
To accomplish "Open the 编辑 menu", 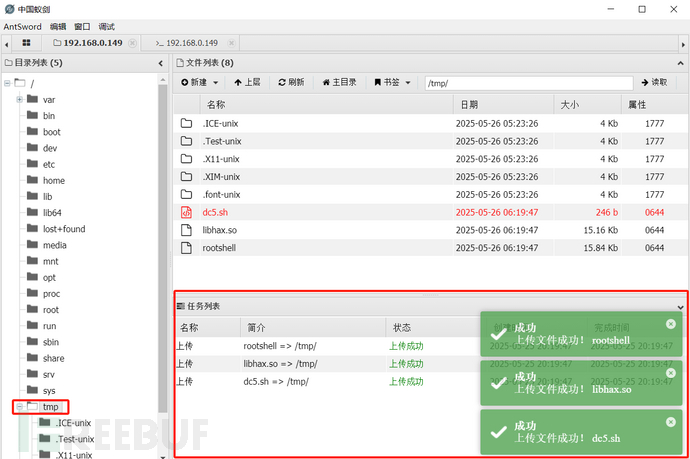I will coord(59,27).
